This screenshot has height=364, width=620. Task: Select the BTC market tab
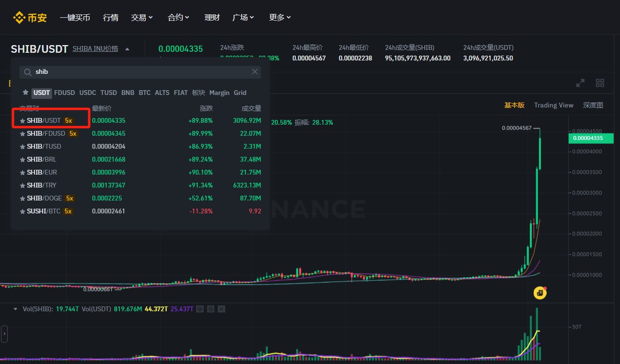(x=145, y=93)
